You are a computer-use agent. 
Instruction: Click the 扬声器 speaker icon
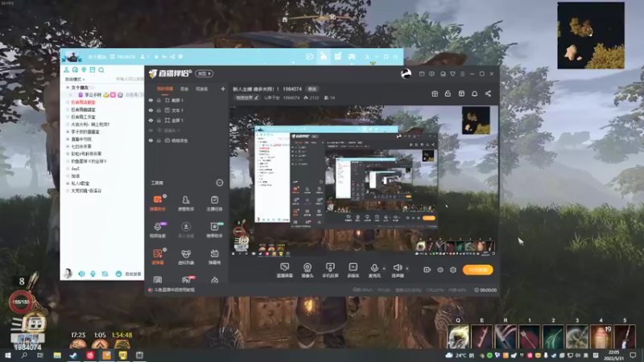point(397,268)
